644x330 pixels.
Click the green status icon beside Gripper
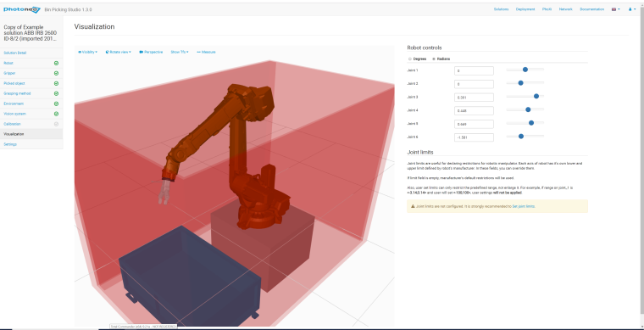(56, 73)
